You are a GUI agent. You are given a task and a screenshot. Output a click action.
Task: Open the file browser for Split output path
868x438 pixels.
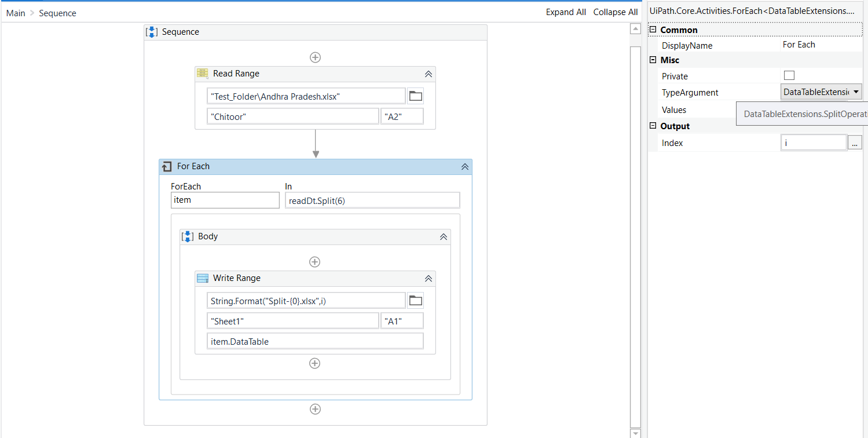click(x=415, y=300)
